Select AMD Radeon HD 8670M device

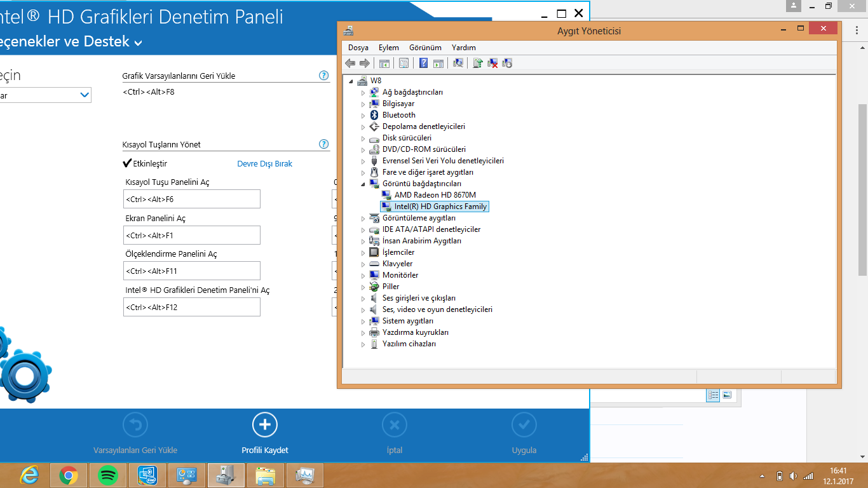click(x=435, y=195)
